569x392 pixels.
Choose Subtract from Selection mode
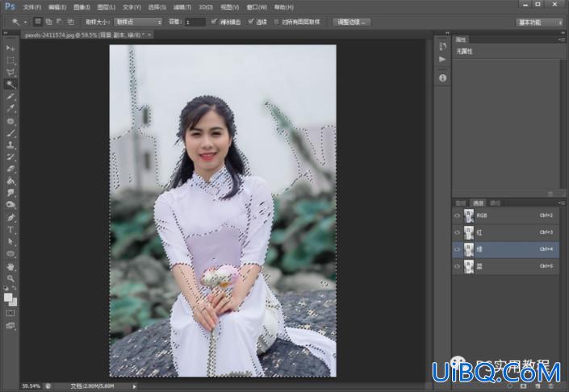(x=60, y=22)
